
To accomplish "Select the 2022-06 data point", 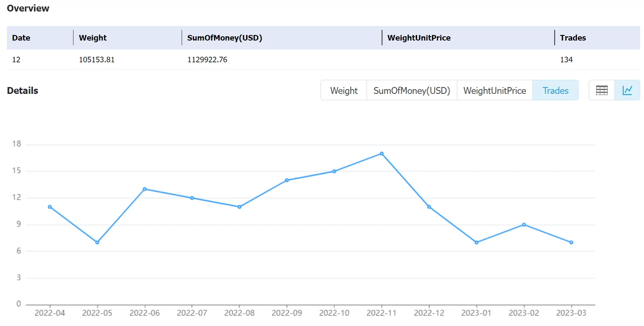I will coord(145,189).
